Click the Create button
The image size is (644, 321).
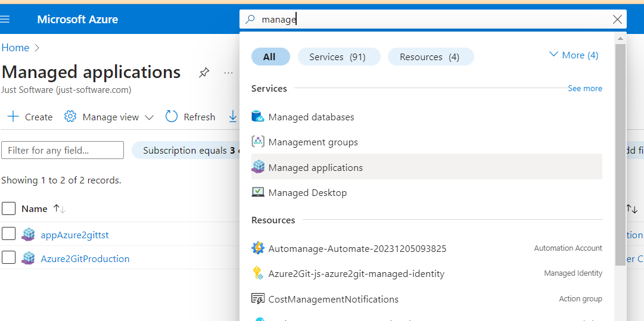pos(30,117)
